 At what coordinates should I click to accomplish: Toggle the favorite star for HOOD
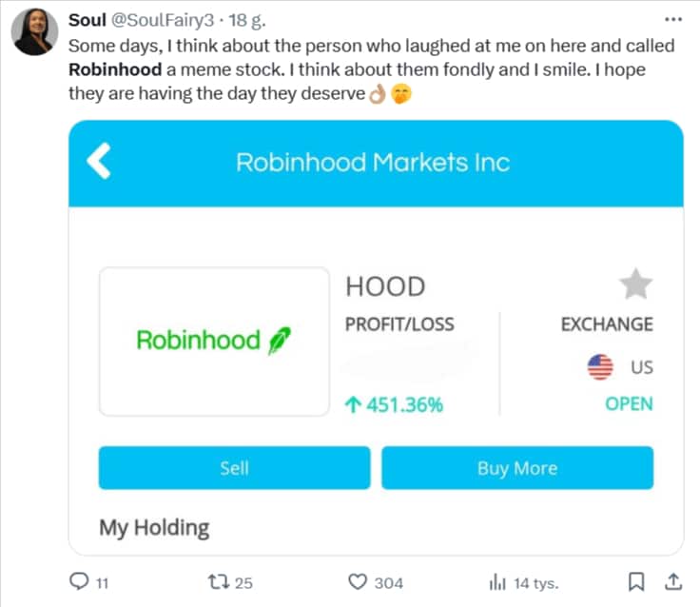click(x=635, y=284)
